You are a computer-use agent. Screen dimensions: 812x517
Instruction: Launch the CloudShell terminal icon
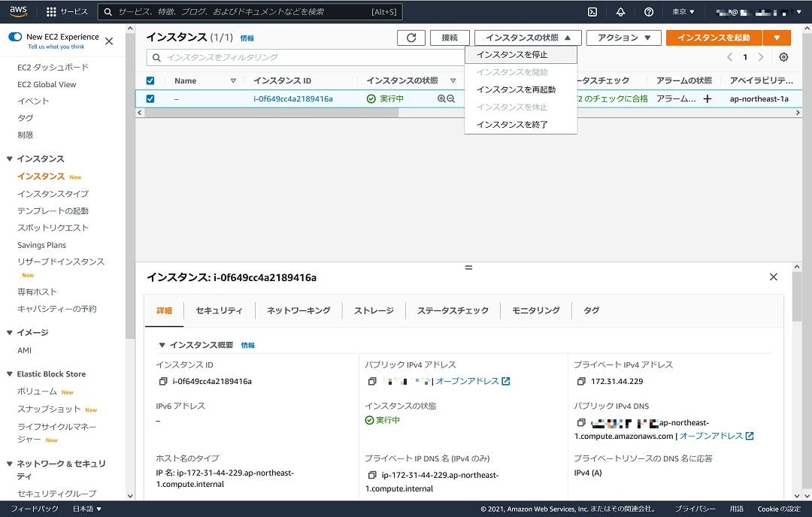pos(592,11)
